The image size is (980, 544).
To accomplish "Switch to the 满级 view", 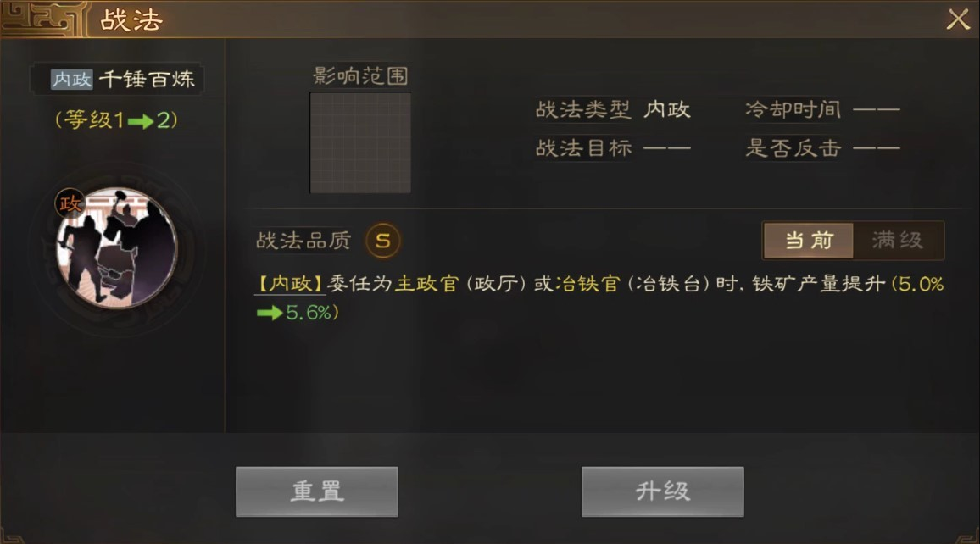I will pos(898,241).
